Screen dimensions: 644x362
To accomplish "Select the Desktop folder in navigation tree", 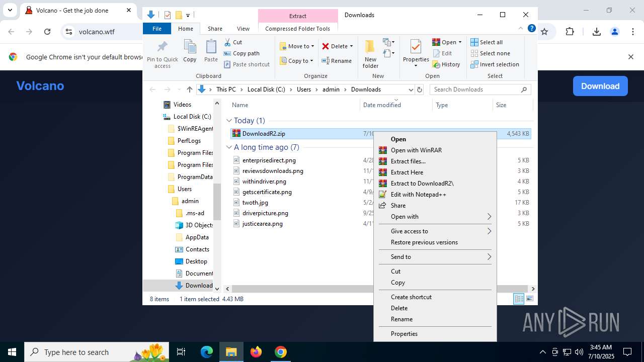I will (x=196, y=261).
